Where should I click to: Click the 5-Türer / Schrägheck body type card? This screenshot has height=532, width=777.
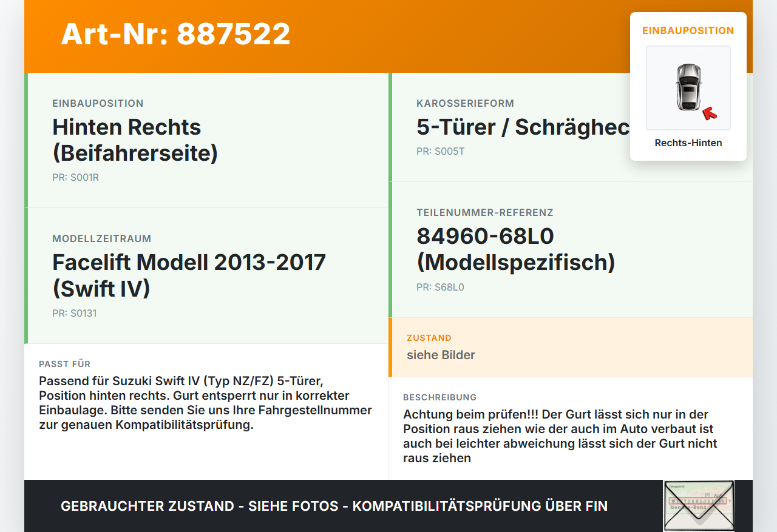[x=571, y=127]
